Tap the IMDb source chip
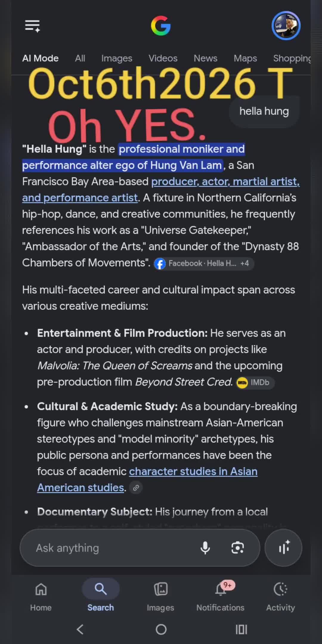 click(x=255, y=383)
